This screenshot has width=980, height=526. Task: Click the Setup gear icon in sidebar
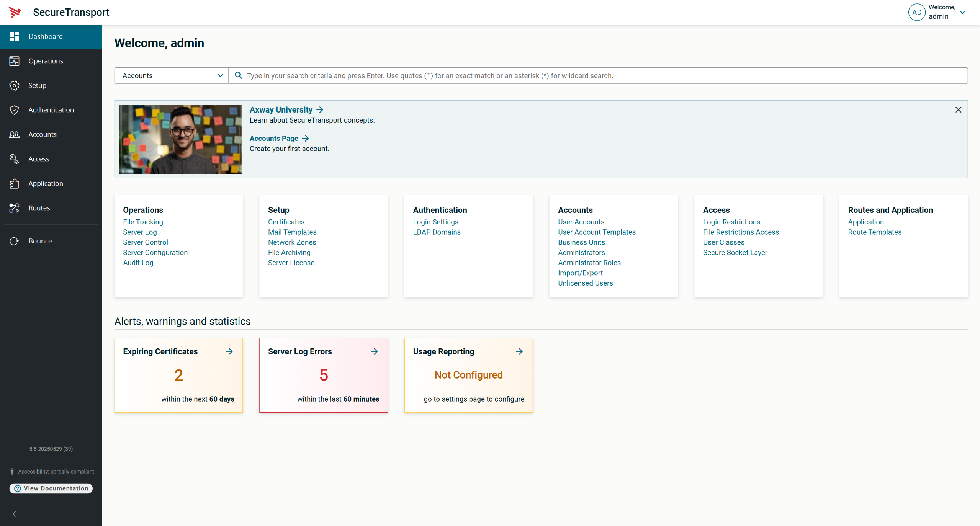pyautogui.click(x=14, y=85)
